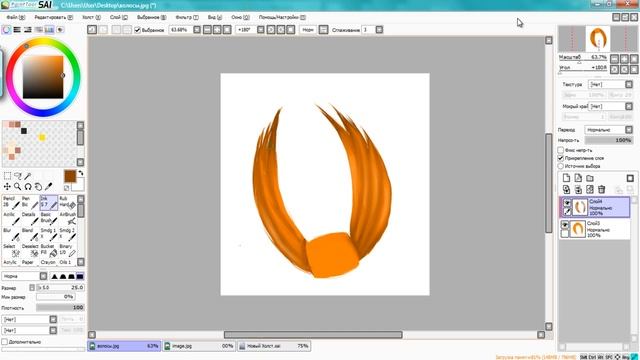Viewport: 640px width, 360px height.
Task: Choose the Deselect pen tool
Action: [x=30, y=250]
